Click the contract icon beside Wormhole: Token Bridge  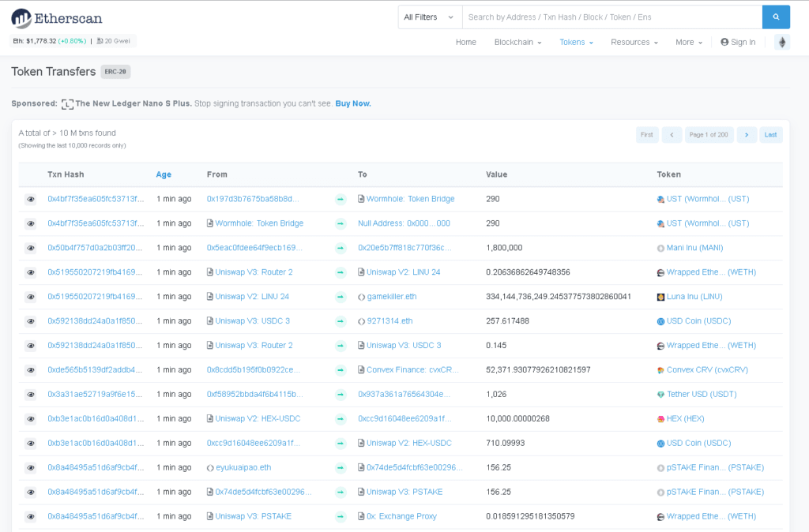pos(362,199)
